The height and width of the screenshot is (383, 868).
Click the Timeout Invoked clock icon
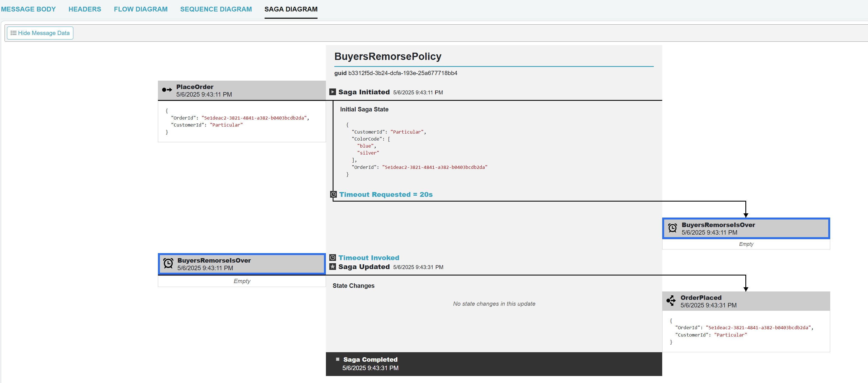(333, 258)
